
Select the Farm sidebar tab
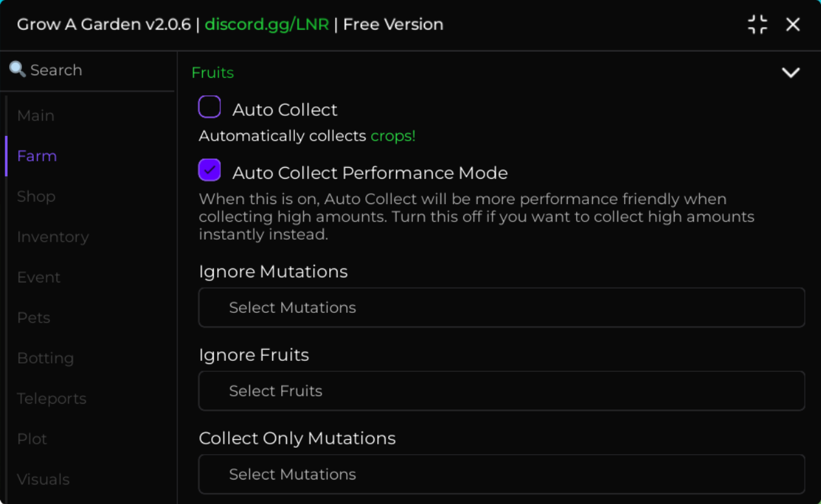(x=37, y=156)
